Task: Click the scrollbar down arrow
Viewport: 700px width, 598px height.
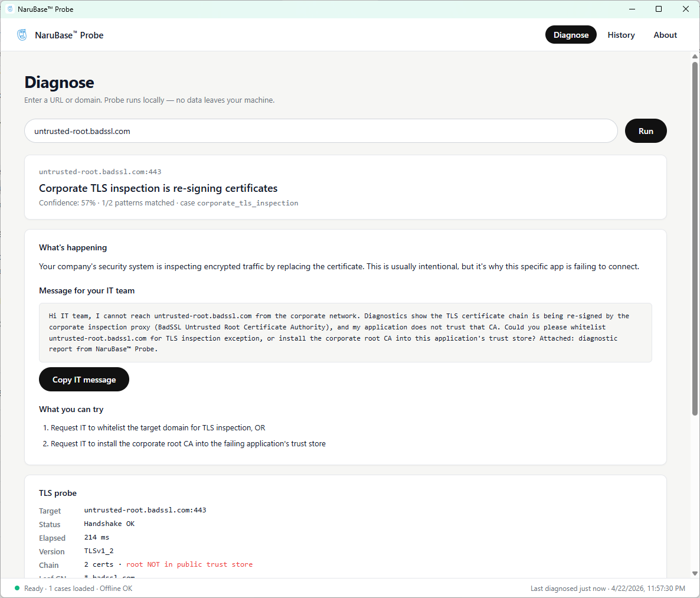Action: point(695,573)
